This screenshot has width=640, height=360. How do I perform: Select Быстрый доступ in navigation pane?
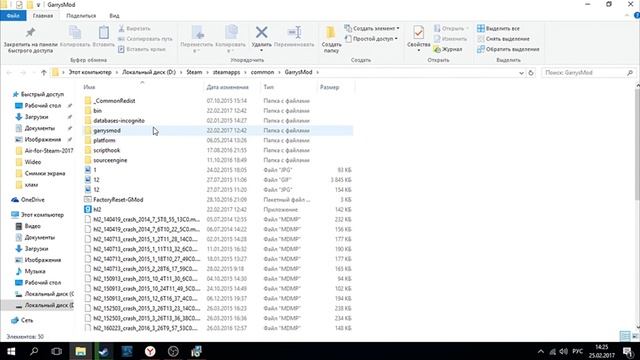(42, 94)
